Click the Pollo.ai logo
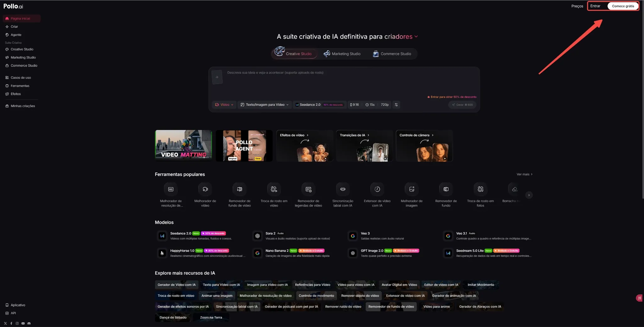Screen dimensions: 644x327 [13, 6]
